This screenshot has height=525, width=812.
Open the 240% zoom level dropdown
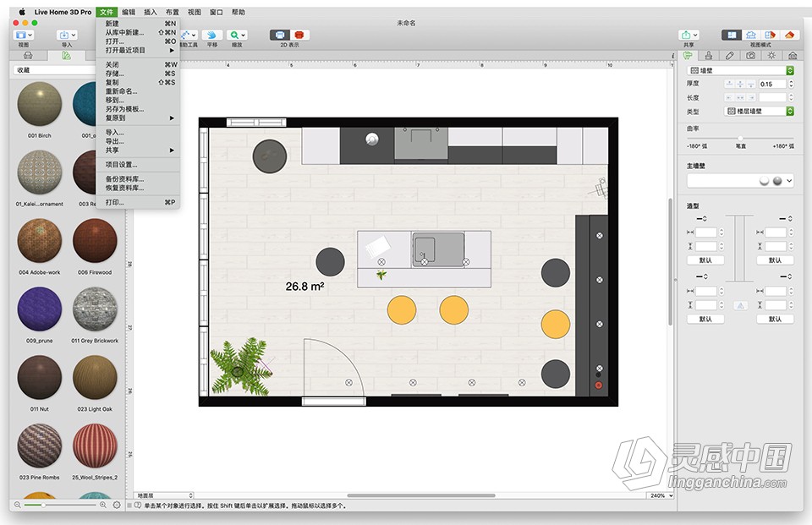[661, 495]
